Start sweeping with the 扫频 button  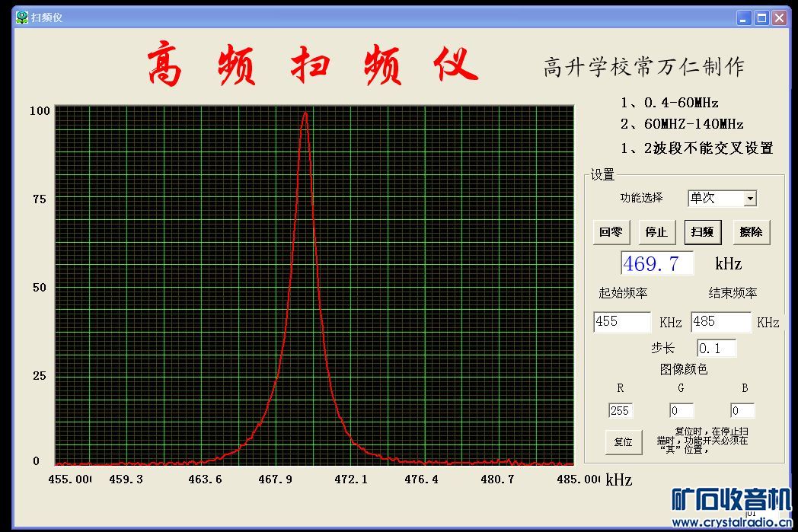pos(702,232)
